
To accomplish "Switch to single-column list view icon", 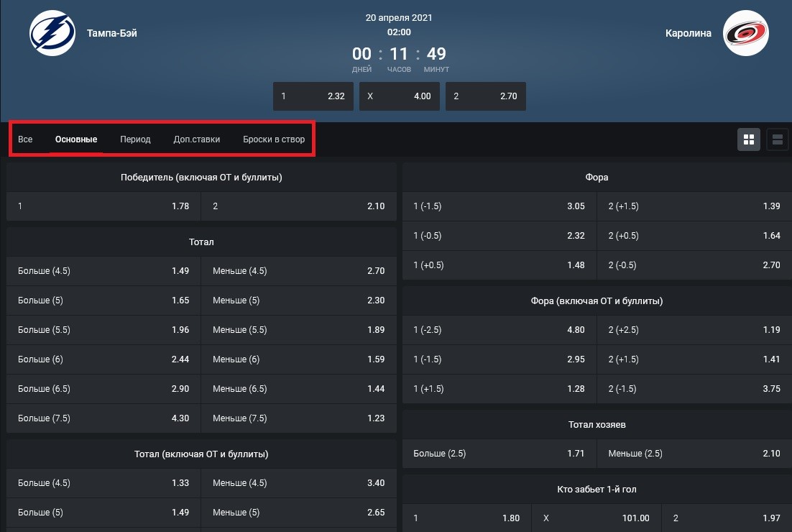I will point(778,139).
